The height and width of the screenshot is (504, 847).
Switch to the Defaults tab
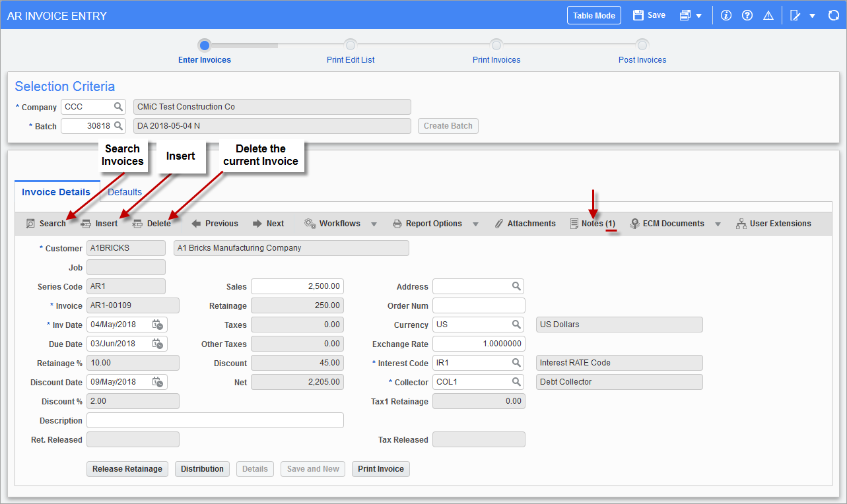click(x=125, y=192)
